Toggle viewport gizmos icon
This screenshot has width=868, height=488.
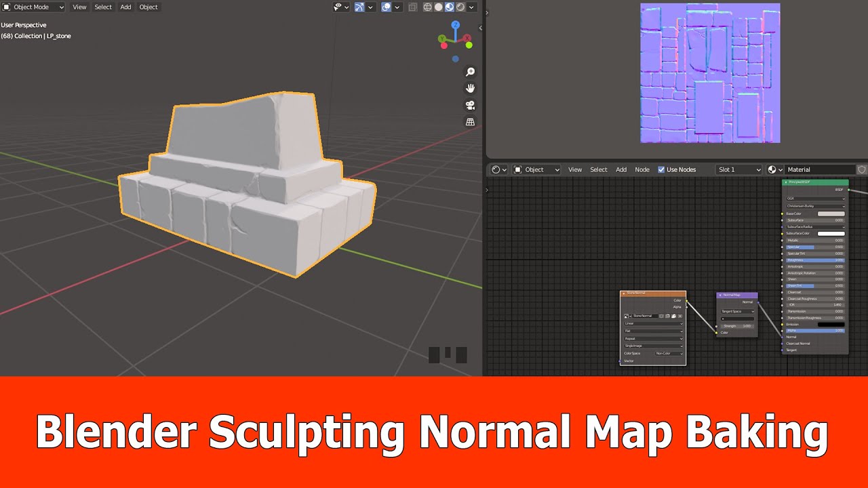[x=359, y=7]
